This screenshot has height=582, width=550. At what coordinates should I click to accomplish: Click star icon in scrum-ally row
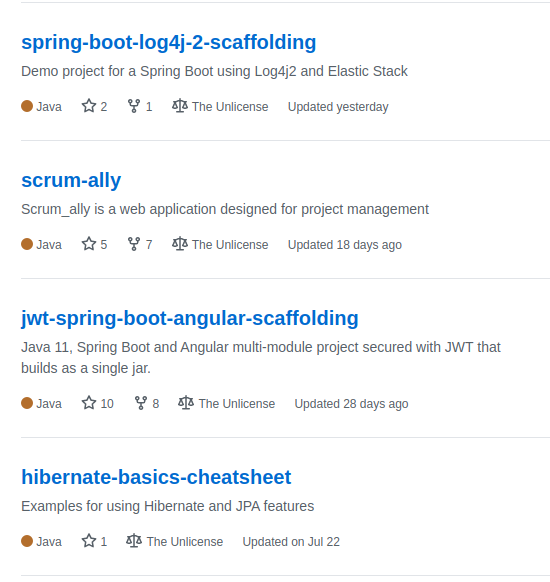point(89,244)
